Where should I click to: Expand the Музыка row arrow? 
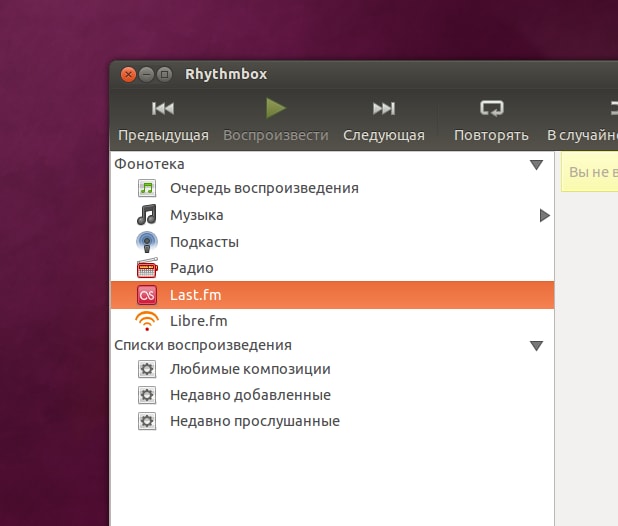(x=545, y=216)
